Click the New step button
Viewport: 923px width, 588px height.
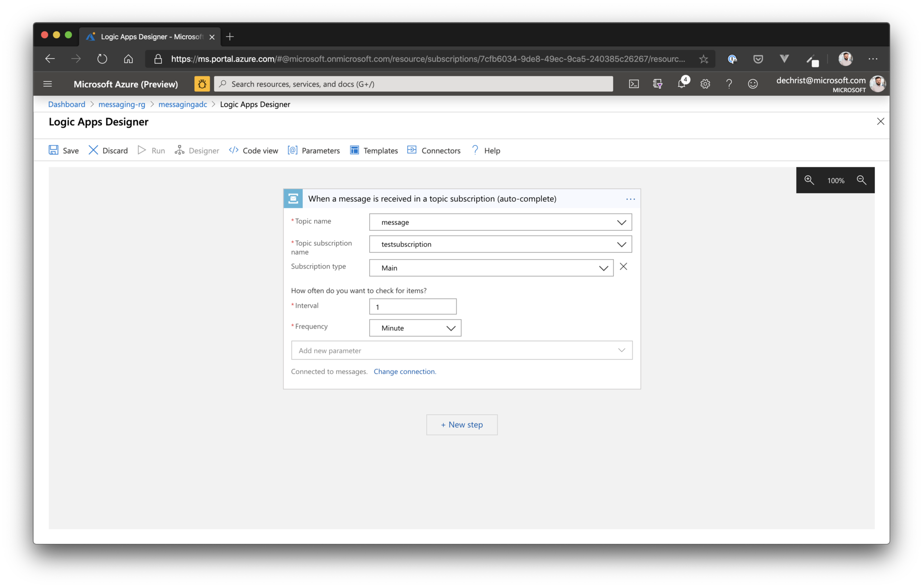click(461, 425)
